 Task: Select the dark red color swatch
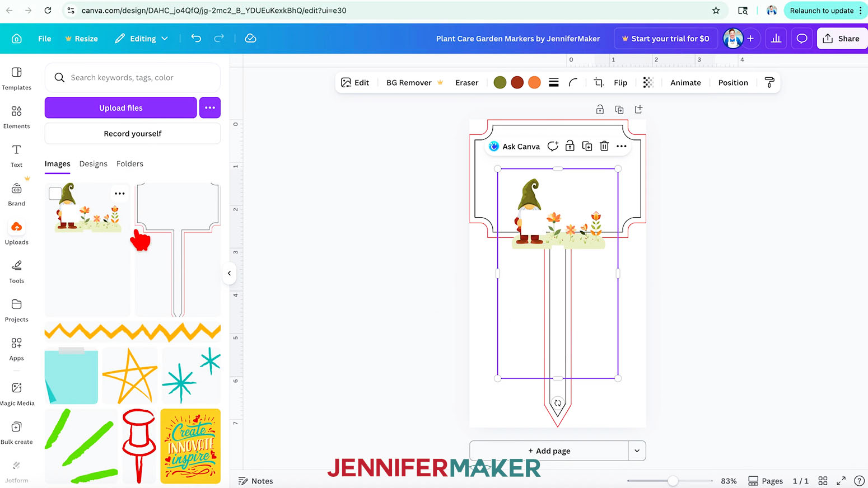(x=517, y=82)
